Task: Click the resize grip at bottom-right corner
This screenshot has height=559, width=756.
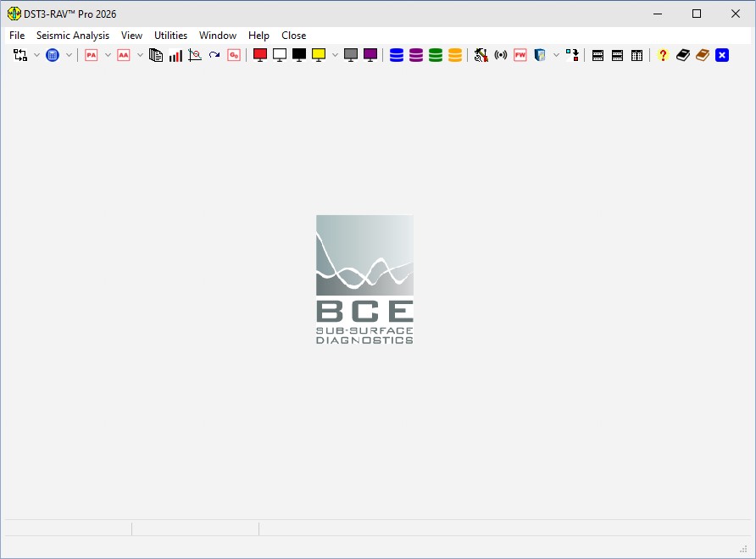Action: pos(743,549)
